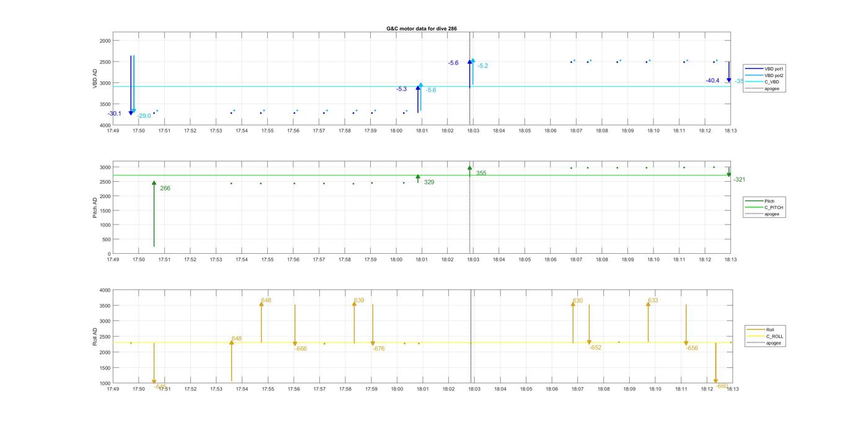
Task: Click the "-40.4" VBD data label
Action: pyautogui.click(x=712, y=81)
